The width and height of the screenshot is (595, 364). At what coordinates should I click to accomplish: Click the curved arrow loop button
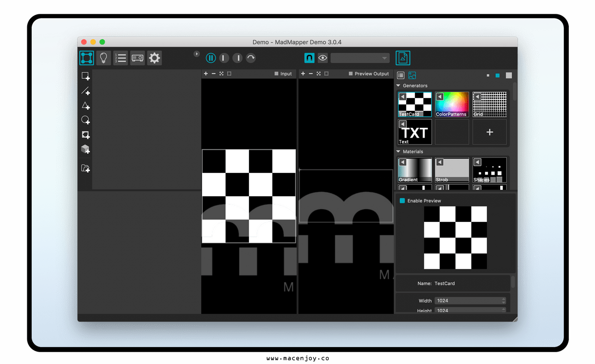(x=251, y=58)
